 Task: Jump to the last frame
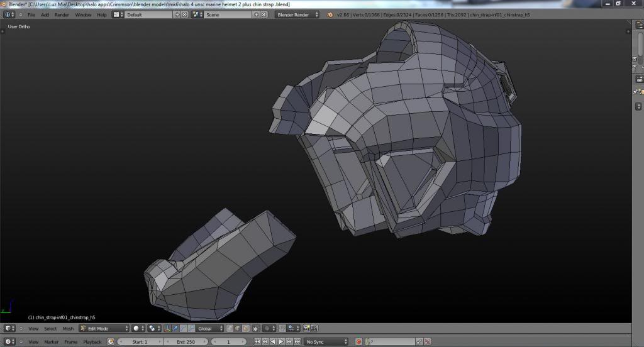(297, 342)
